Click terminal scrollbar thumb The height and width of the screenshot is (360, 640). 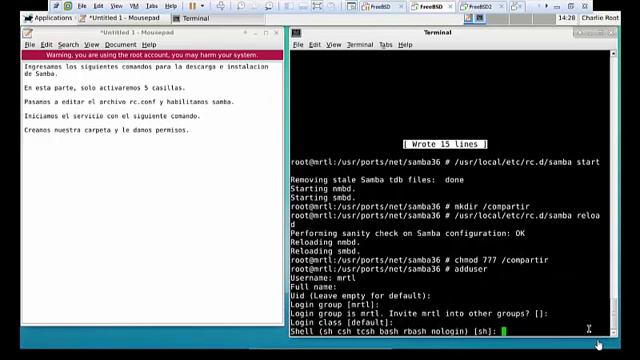pos(613,313)
